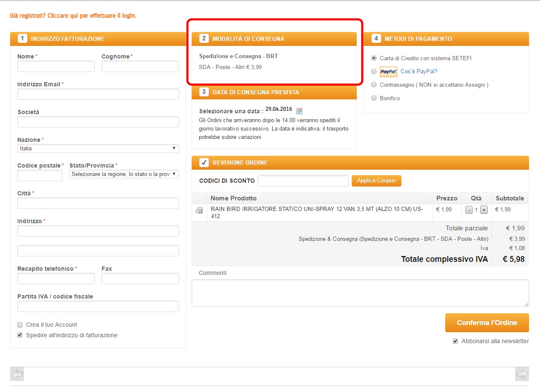Click the right arrow at page bottom
The image size is (540, 392).
point(522,374)
